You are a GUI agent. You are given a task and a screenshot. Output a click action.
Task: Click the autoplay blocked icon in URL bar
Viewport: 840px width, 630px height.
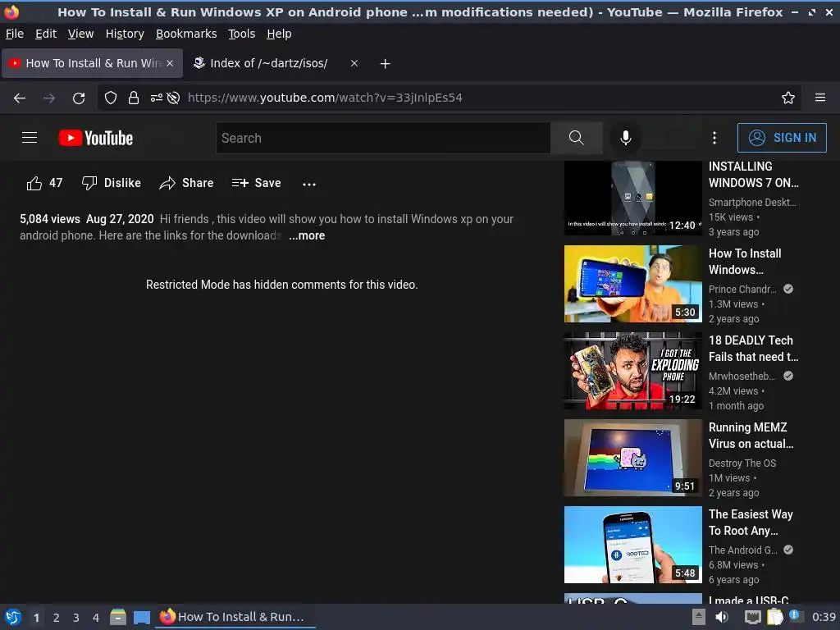tap(173, 98)
